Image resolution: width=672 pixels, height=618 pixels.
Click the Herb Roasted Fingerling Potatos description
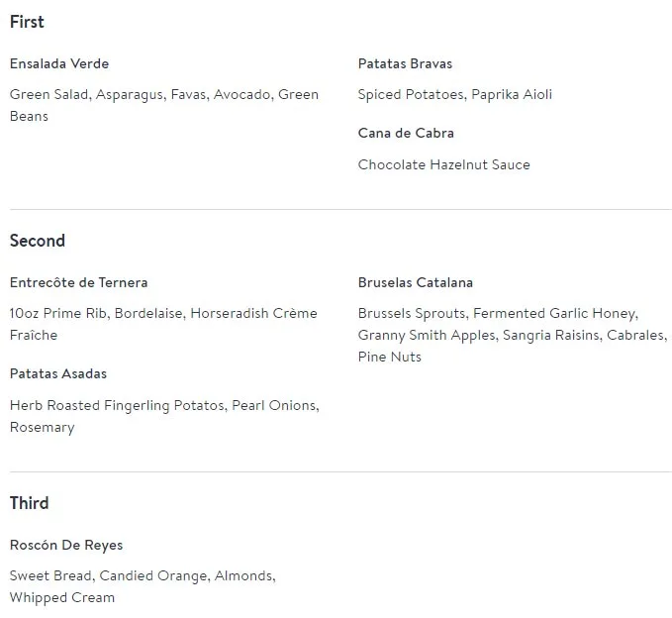tap(163, 406)
